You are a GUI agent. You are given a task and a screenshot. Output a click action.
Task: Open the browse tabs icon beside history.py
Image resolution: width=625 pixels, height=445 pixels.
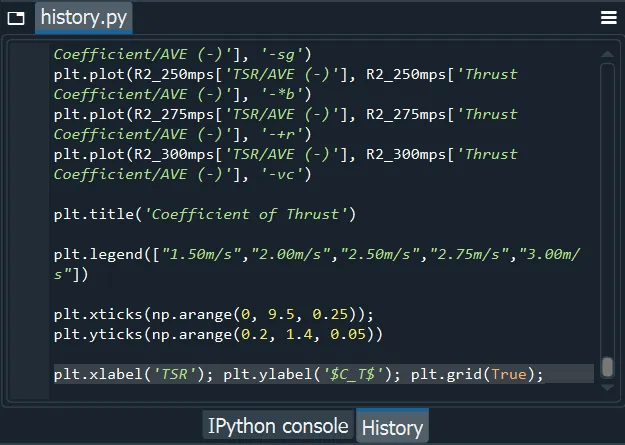[16, 18]
